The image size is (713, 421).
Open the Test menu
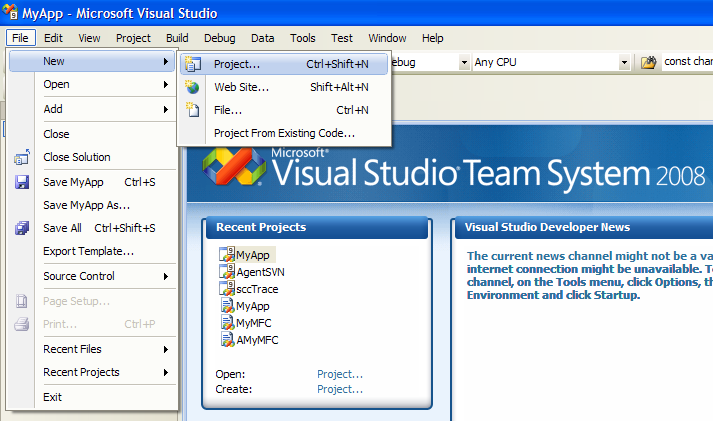(x=341, y=38)
